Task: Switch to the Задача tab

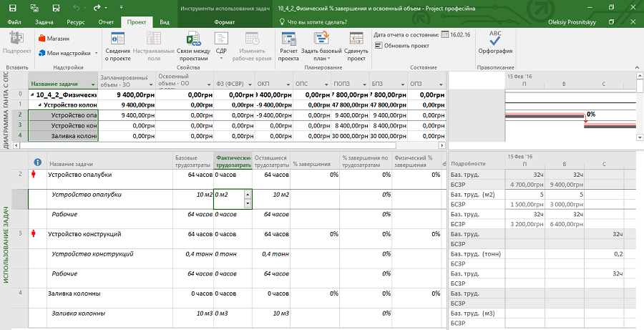Action: 44,22
